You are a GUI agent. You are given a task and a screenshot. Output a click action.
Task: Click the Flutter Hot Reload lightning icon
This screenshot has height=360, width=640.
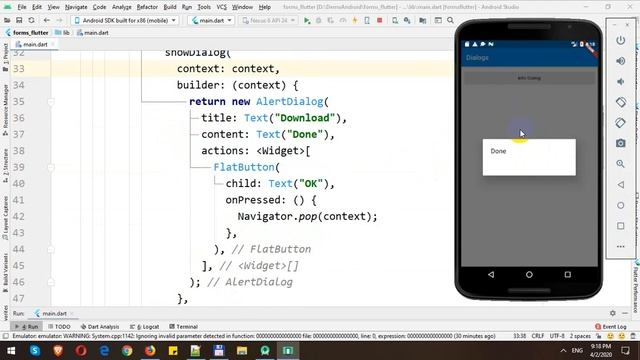click(355, 20)
